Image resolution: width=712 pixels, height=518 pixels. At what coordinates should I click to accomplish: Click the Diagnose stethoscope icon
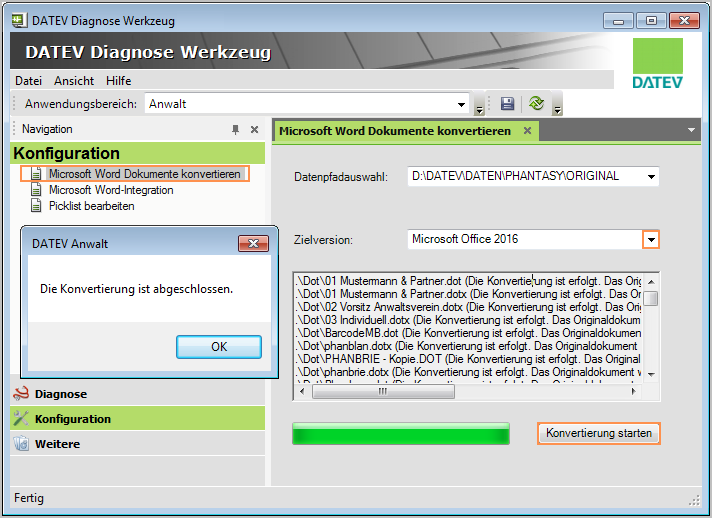tap(21, 394)
